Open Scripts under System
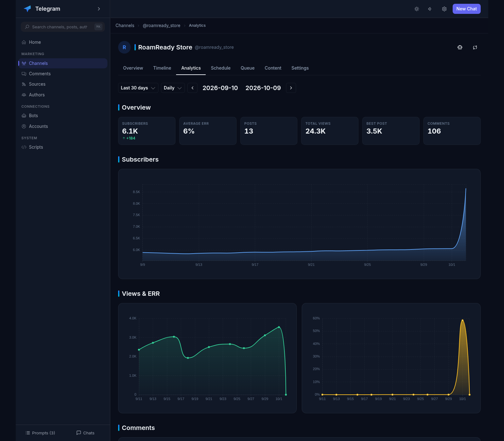 63,147
